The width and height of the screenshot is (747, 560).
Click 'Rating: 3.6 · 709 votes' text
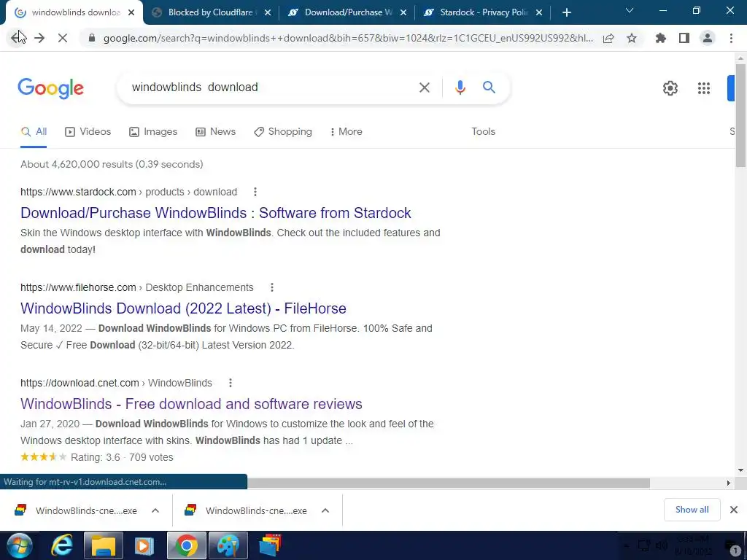(x=122, y=458)
